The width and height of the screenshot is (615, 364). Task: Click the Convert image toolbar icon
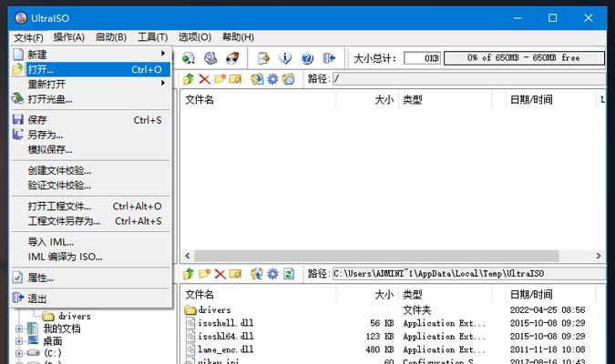click(x=189, y=58)
